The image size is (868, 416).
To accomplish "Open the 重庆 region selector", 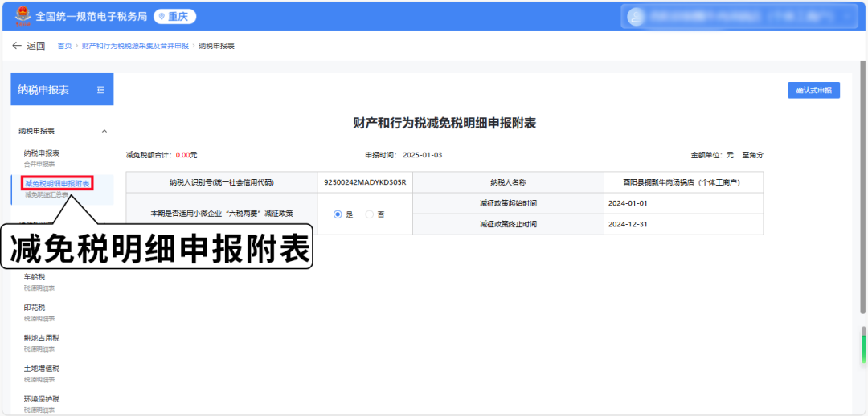I will (174, 17).
